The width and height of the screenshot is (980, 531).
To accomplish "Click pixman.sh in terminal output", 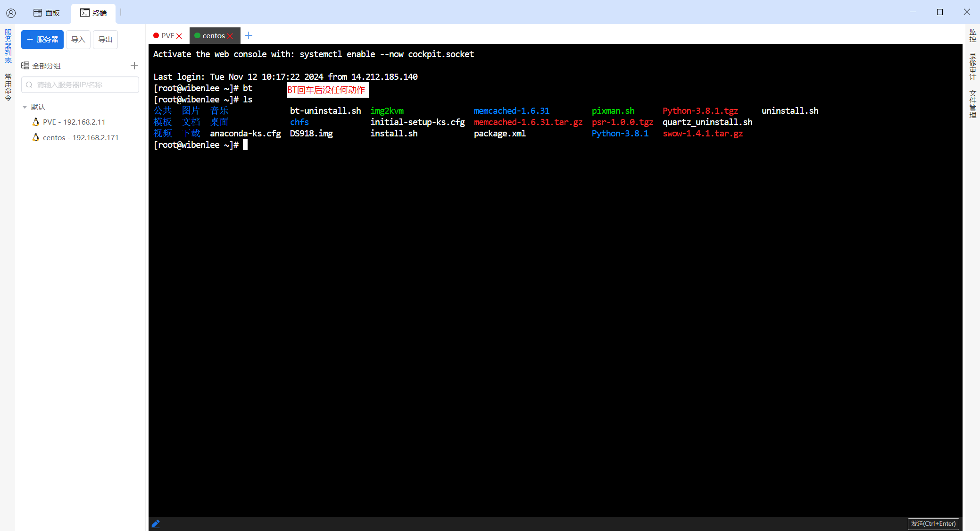I will 613,111.
